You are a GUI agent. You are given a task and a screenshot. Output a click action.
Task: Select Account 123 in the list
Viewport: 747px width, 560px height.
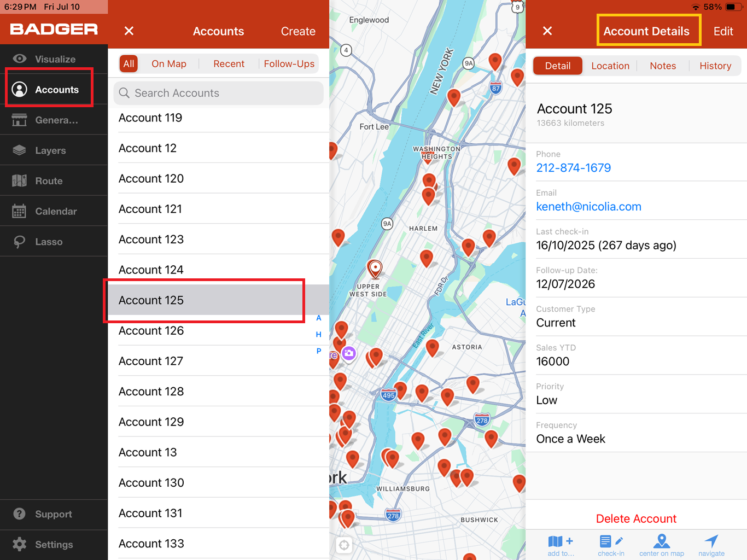pyautogui.click(x=219, y=239)
